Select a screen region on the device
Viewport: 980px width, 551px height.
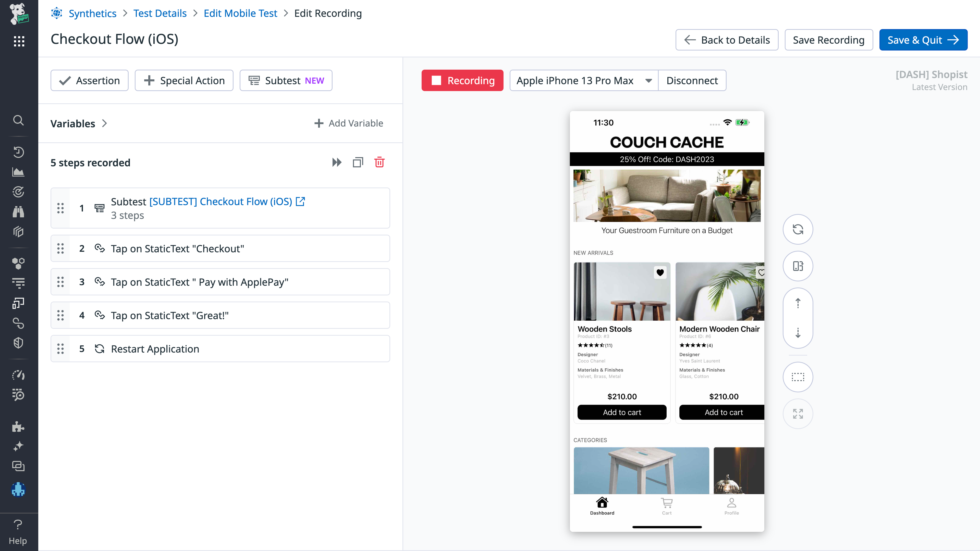(x=798, y=377)
